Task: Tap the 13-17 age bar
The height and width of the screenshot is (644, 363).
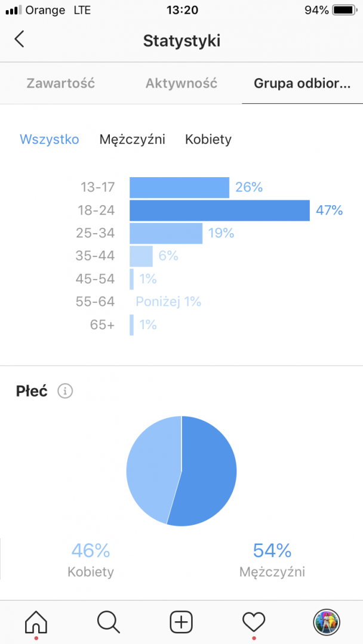Action: click(179, 188)
